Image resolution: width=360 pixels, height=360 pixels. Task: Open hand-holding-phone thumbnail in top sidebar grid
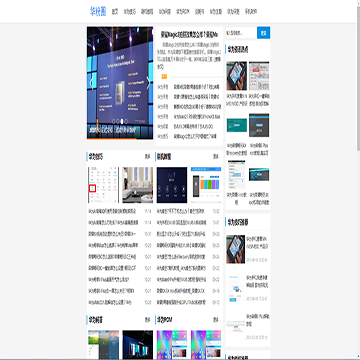[x=237, y=76]
